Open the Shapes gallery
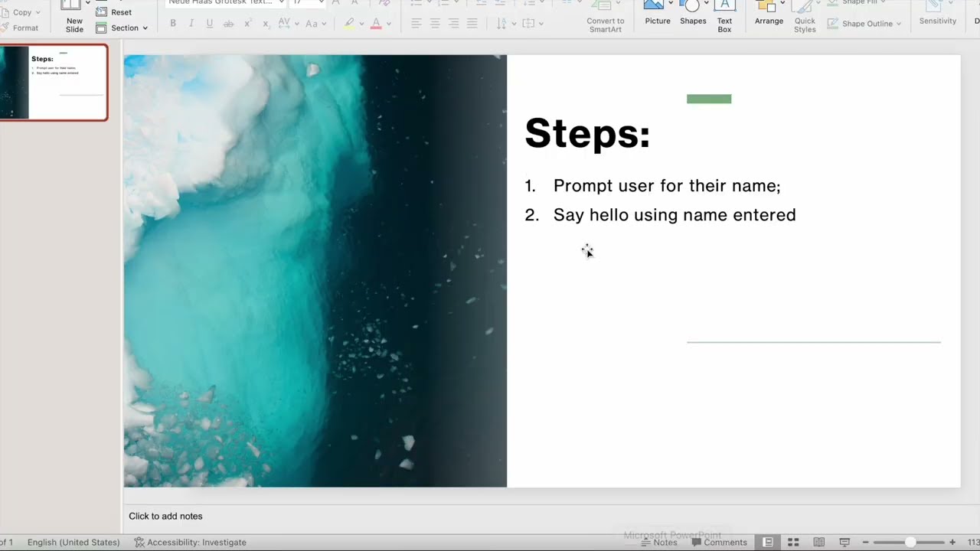Viewport: 980px width, 551px height. pos(693,14)
